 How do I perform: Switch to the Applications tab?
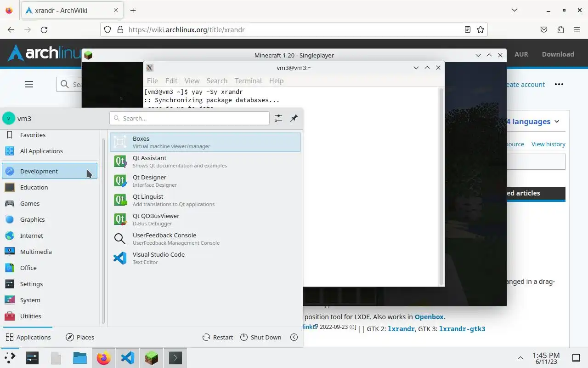tap(28, 337)
